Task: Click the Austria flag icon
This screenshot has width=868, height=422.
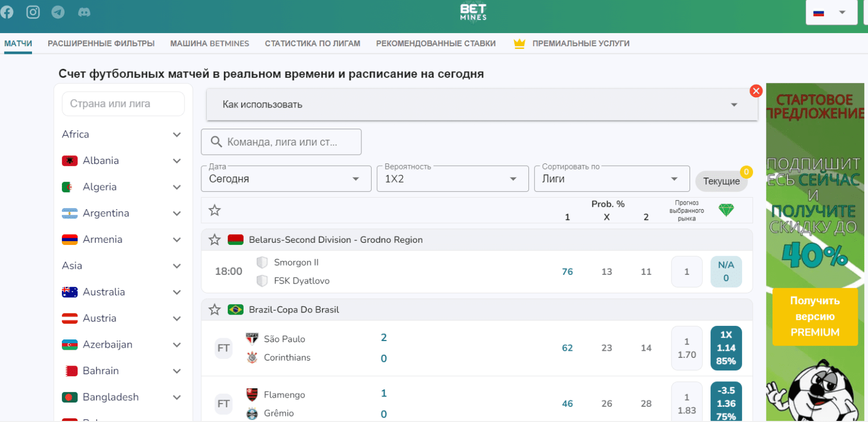Action: click(70, 318)
